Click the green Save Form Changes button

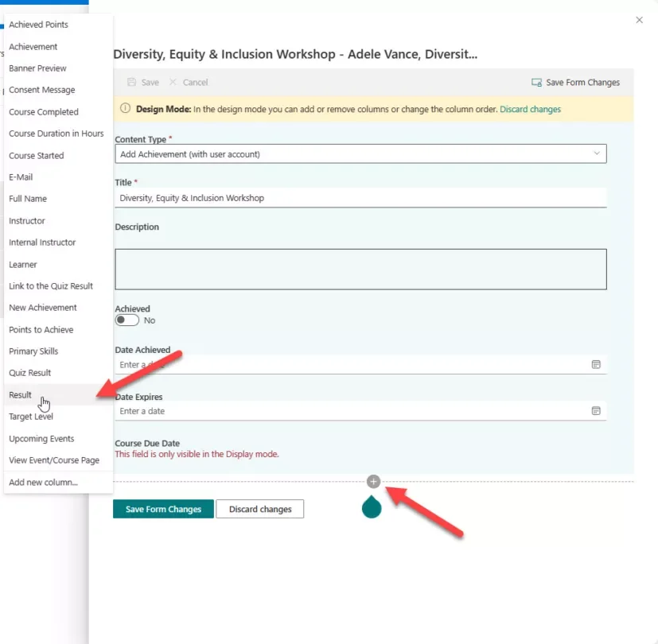(163, 509)
